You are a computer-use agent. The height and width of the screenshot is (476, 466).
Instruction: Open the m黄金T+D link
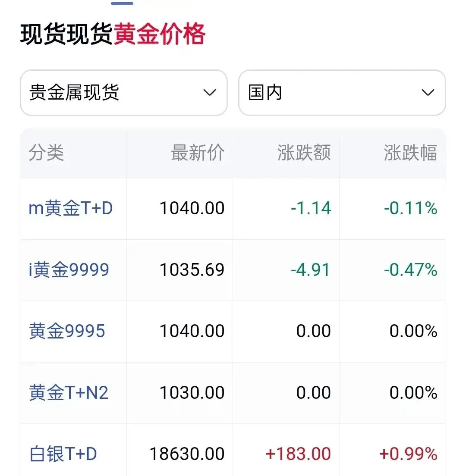pyautogui.click(x=71, y=208)
